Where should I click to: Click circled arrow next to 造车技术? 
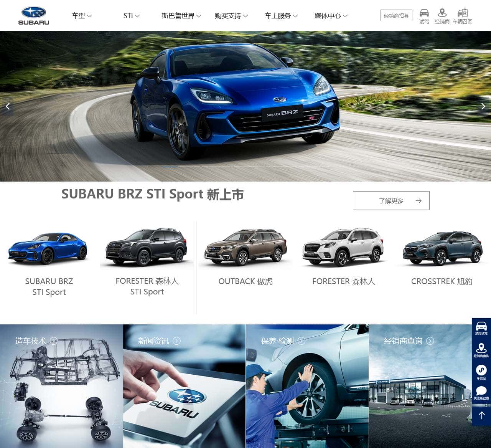[54, 341]
